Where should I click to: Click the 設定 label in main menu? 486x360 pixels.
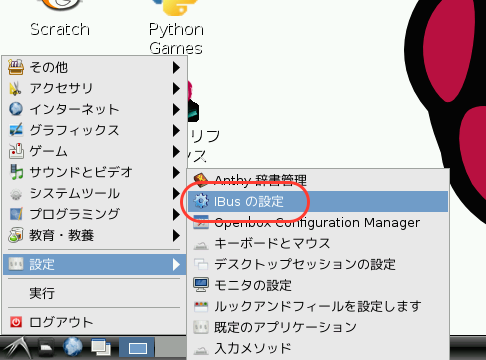(42, 264)
